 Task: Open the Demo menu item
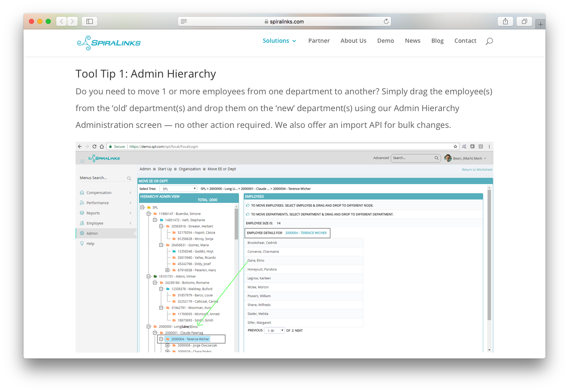[386, 41]
